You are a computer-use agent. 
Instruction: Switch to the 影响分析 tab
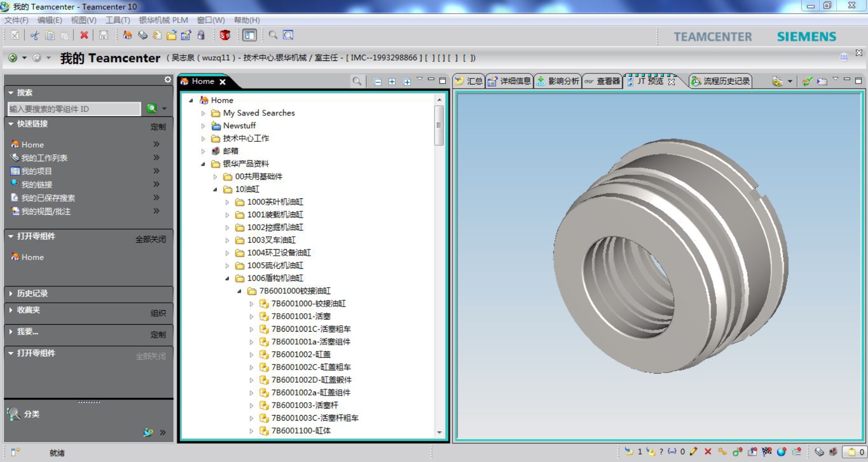coord(558,81)
